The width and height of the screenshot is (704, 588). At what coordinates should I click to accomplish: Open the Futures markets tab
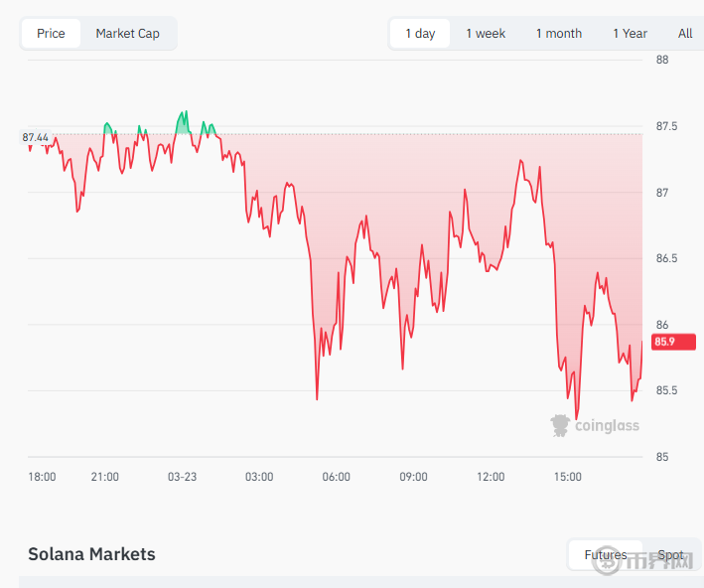pyautogui.click(x=606, y=555)
